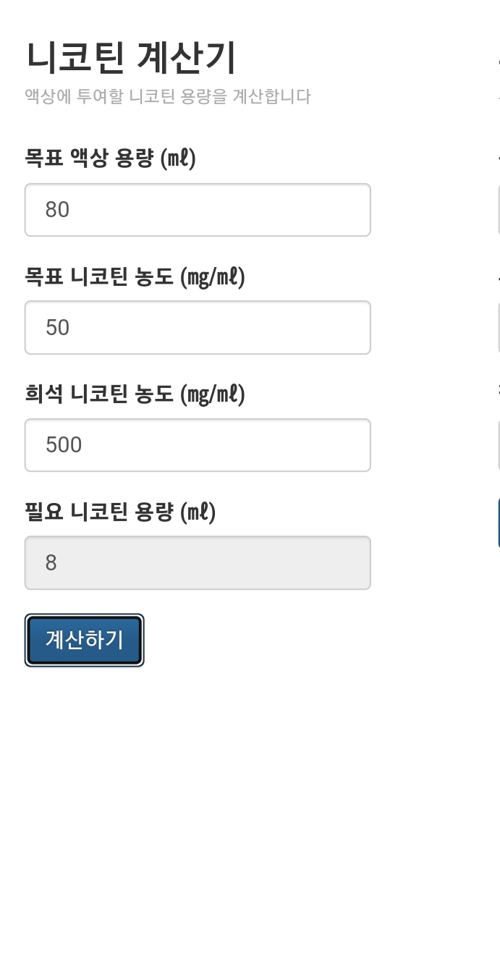This screenshot has height=980, width=500.
Task: Click the cut-off subtitle at right edge
Action: [x=498, y=96]
